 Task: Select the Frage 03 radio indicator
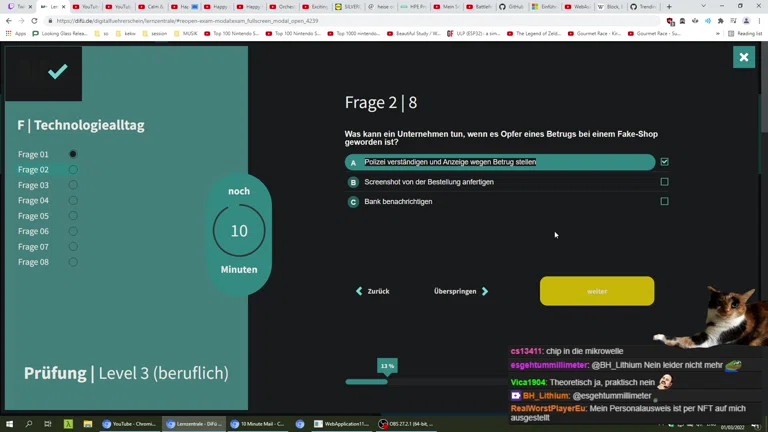pyautogui.click(x=73, y=185)
